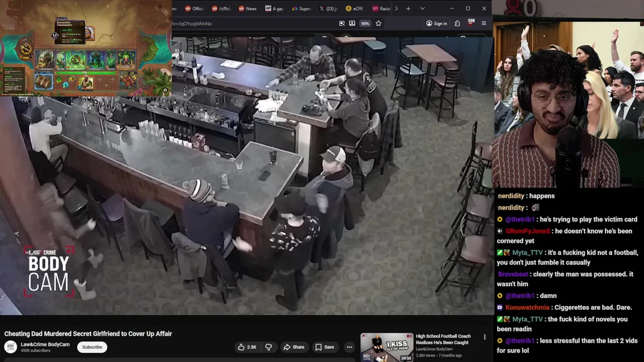Open the three-dot more actions menu below the video
The image size is (644, 362).
pyautogui.click(x=349, y=347)
